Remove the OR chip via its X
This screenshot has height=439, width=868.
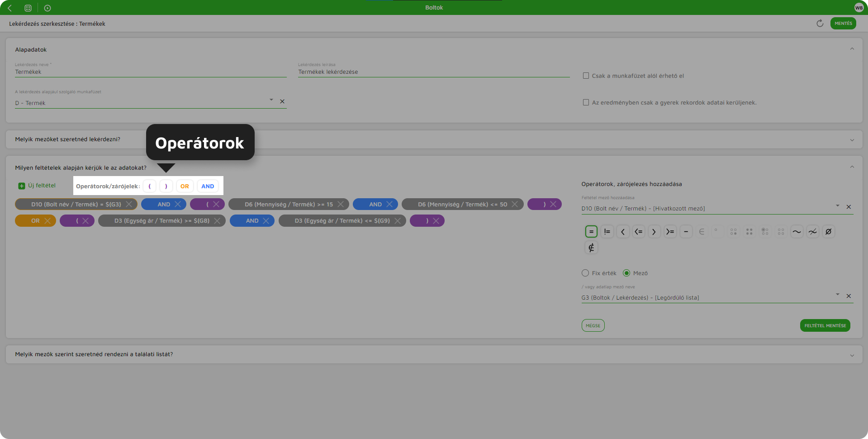(47, 221)
